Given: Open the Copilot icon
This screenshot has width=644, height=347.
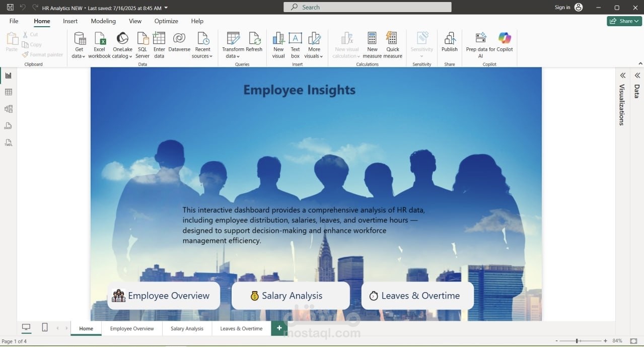Looking at the screenshot, I should [x=505, y=38].
